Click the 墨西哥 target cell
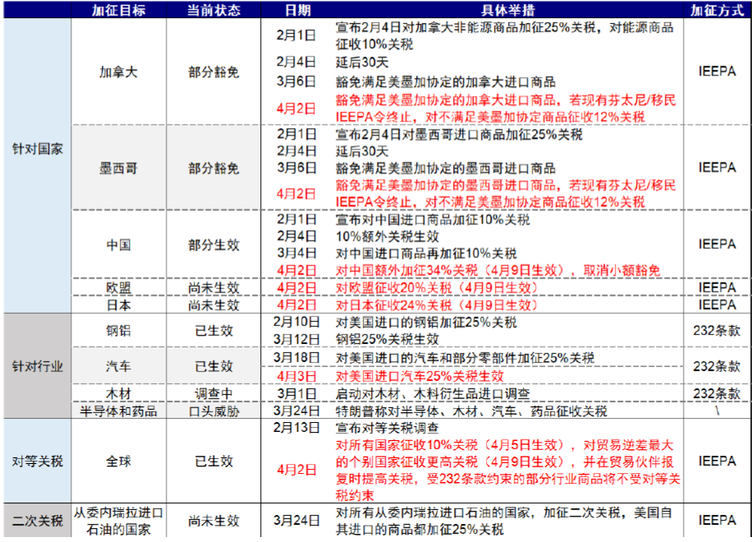Viewport: 756px width, 542px height. (x=118, y=168)
